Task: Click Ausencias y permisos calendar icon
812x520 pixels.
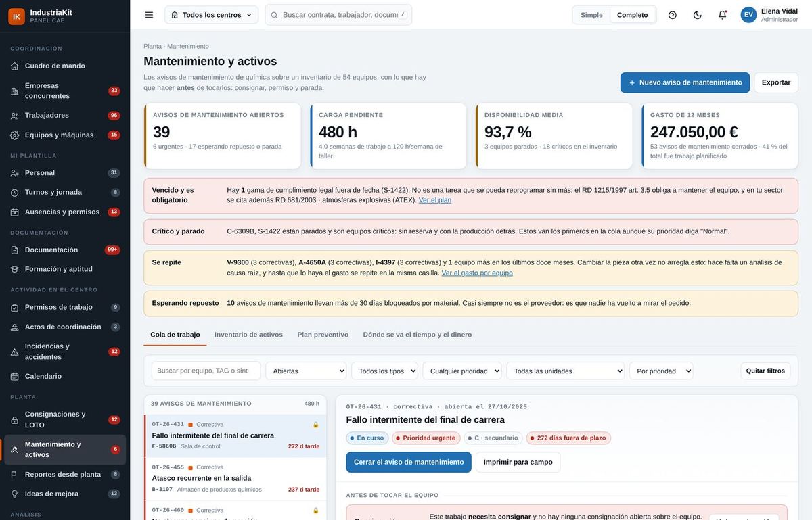Action: point(14,212)
